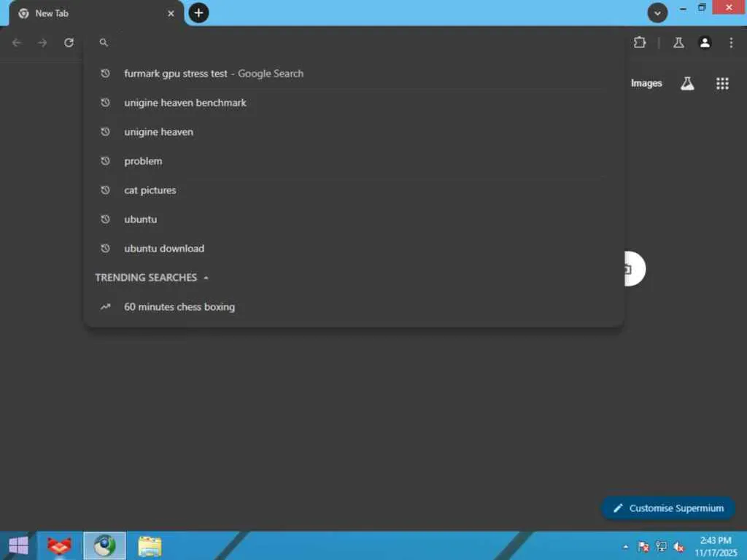Open the profile avatar icon
This screenshot has height=560, width=747.
(x=705, y=43)
